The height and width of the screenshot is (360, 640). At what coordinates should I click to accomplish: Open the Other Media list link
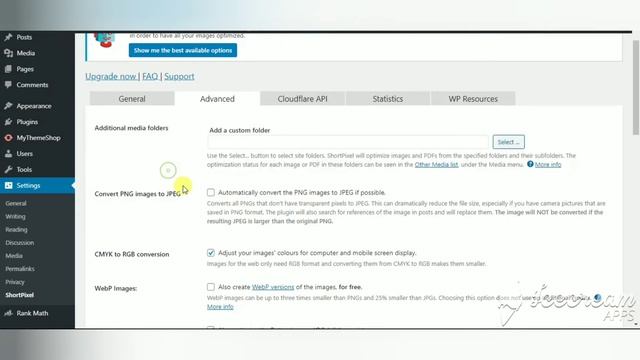(x=436, y=164)
